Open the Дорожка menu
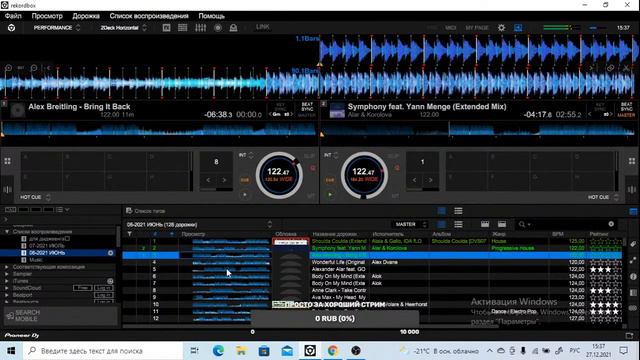This screenshot has height=360, width=640. coord(86,16)
